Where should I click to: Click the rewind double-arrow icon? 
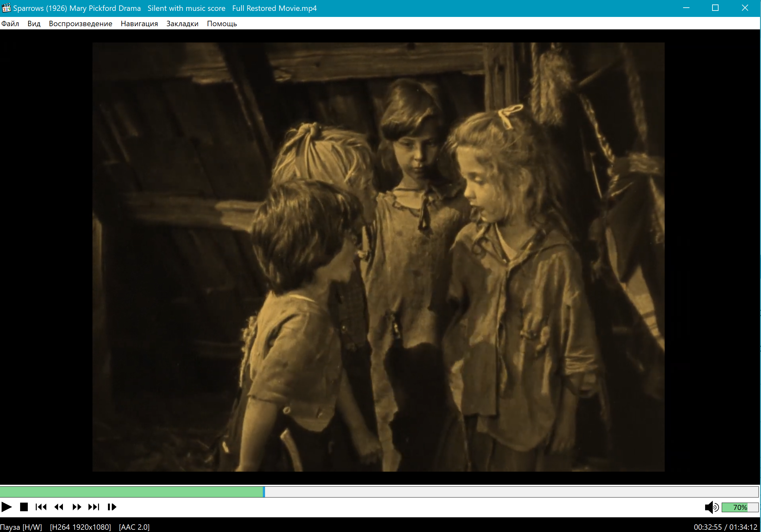(x=59, y=507)
